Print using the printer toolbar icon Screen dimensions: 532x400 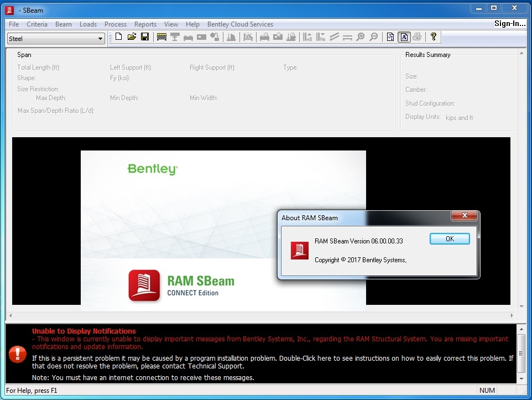tap(418, 37)
